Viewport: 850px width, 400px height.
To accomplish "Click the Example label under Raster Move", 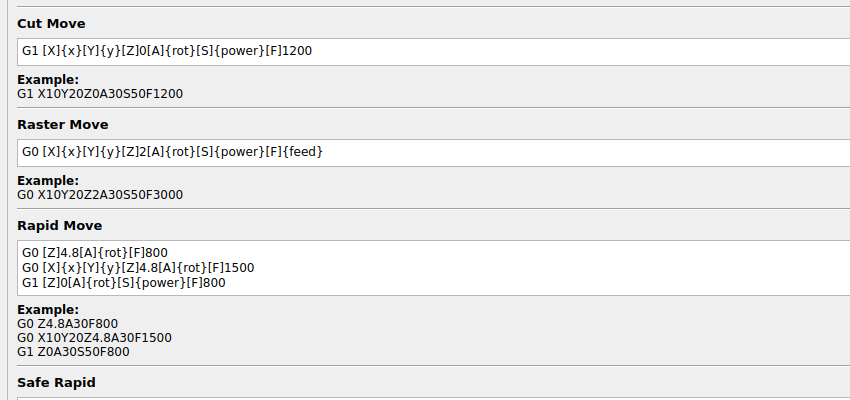I will pos(48,181).
